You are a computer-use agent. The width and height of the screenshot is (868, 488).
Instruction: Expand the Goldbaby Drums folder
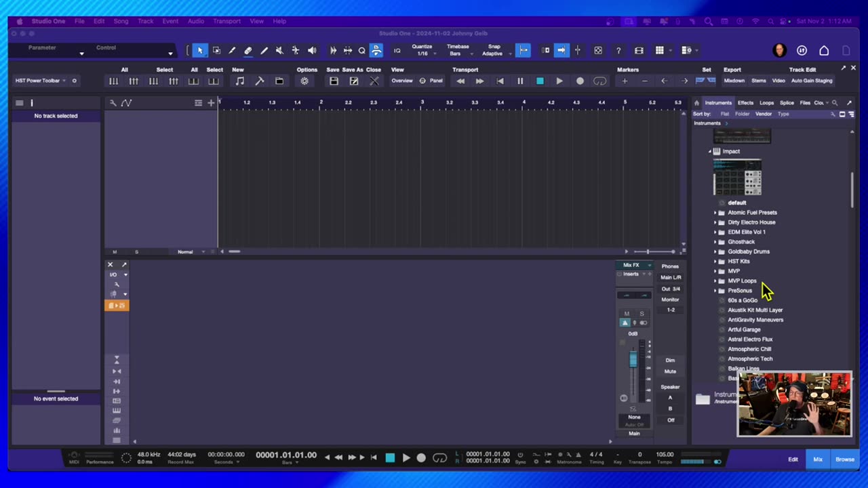click(715, 251)
